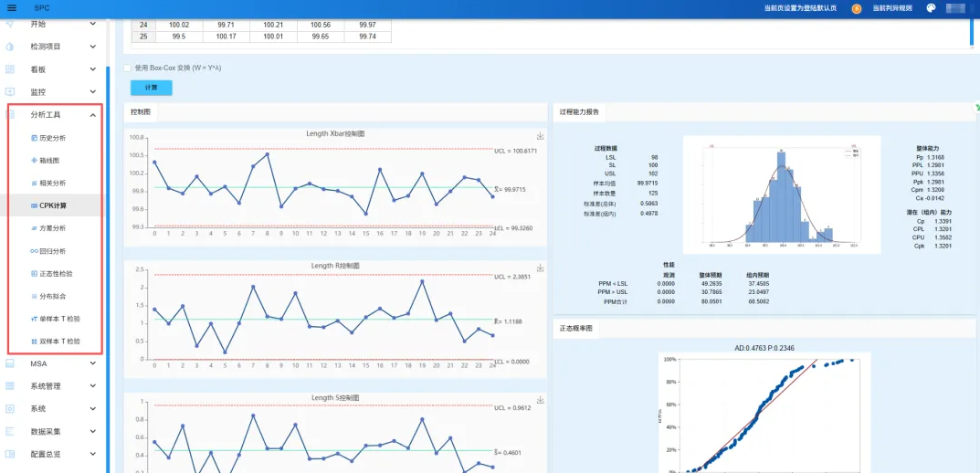Collapse the 分析工具 menu chevron
The image size is (980, 473).
pyautogui.click(x=93, y=115)
